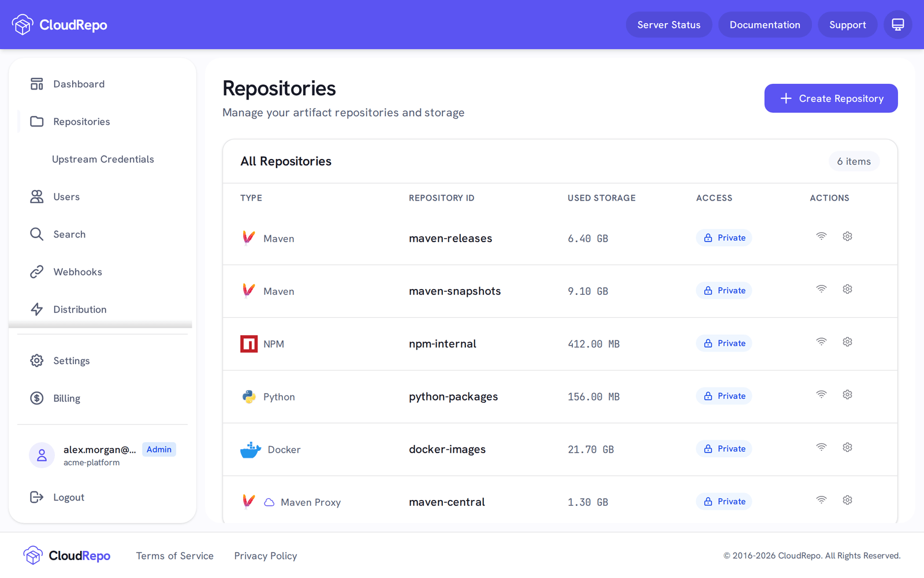
Task: Click the wifi icon for npm-internal
Action: [821, 342]
